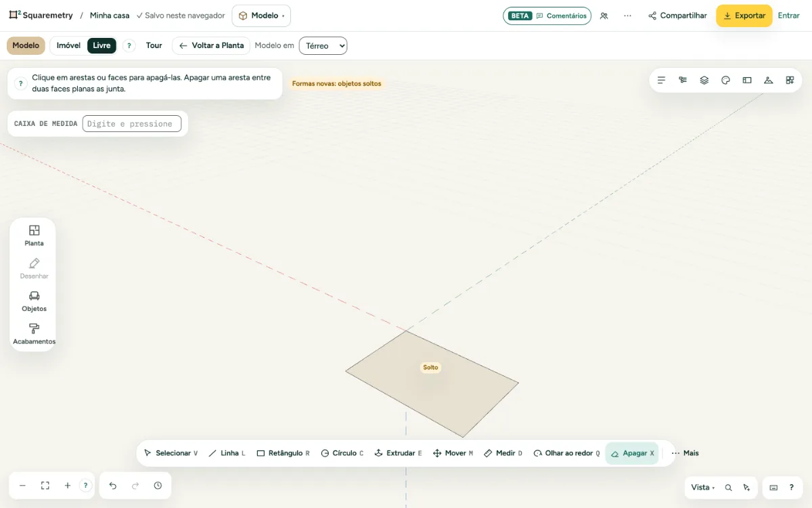
Task: Expand the Modelo dropdown in header
Action: (x=261, y=16)
